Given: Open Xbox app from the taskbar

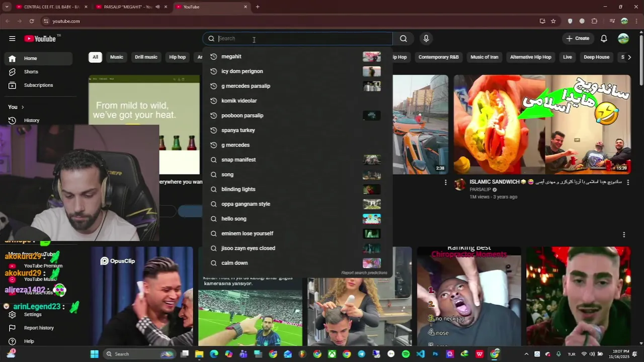Looking at the screenshot, I should tap(332, 354).
